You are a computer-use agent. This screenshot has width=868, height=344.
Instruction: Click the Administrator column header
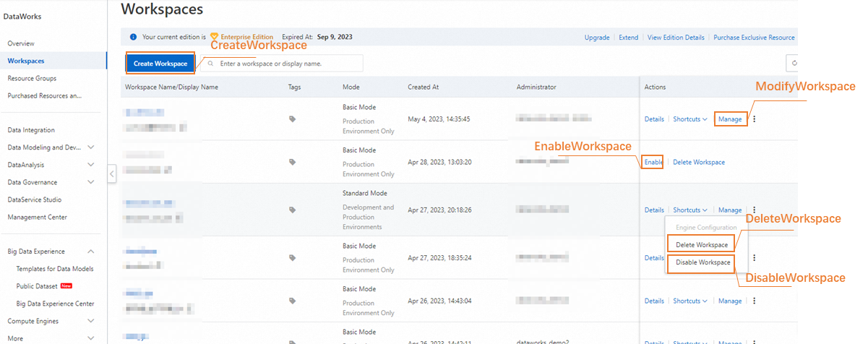(x=536, y=87)
